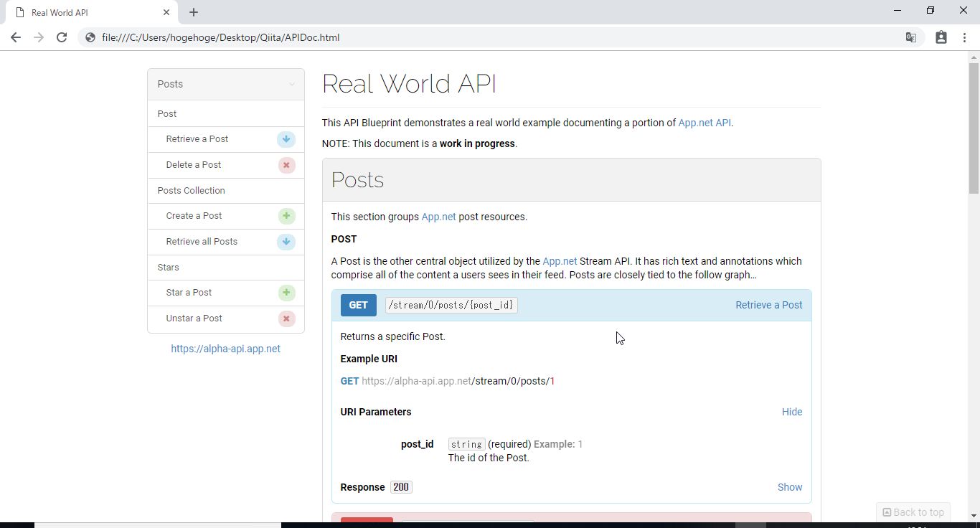Click the red X icon next to Delete a Post

pos(286,165)
